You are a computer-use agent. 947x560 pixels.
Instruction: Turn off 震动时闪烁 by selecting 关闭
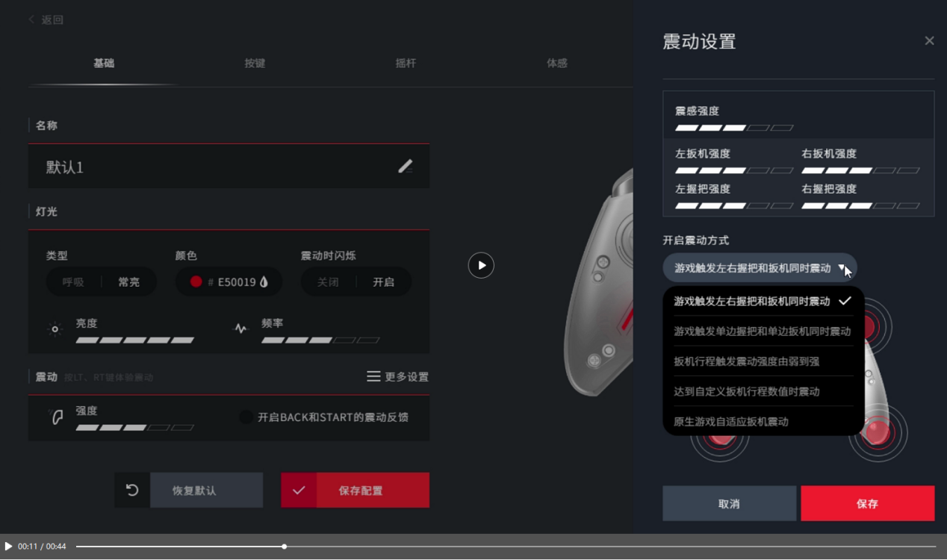pos(328,282)
